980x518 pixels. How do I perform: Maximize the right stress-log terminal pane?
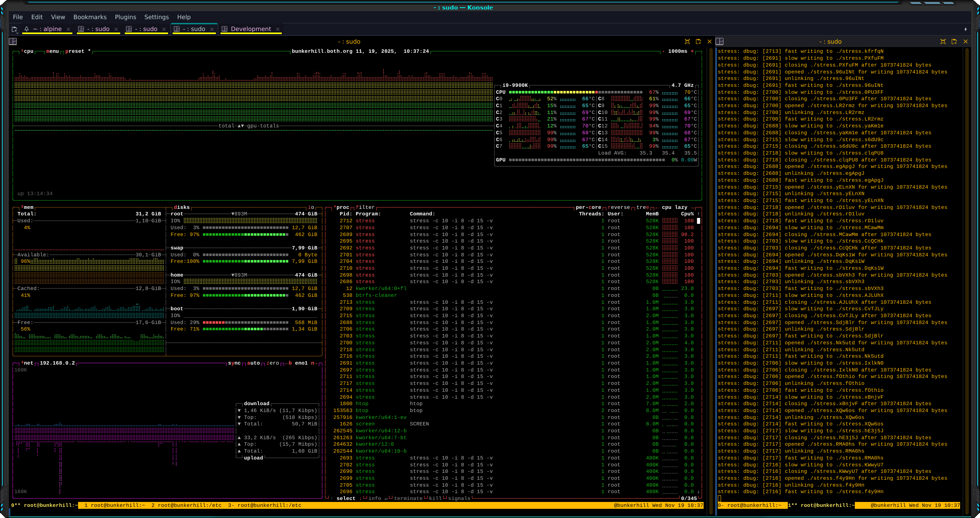point(943,41)
